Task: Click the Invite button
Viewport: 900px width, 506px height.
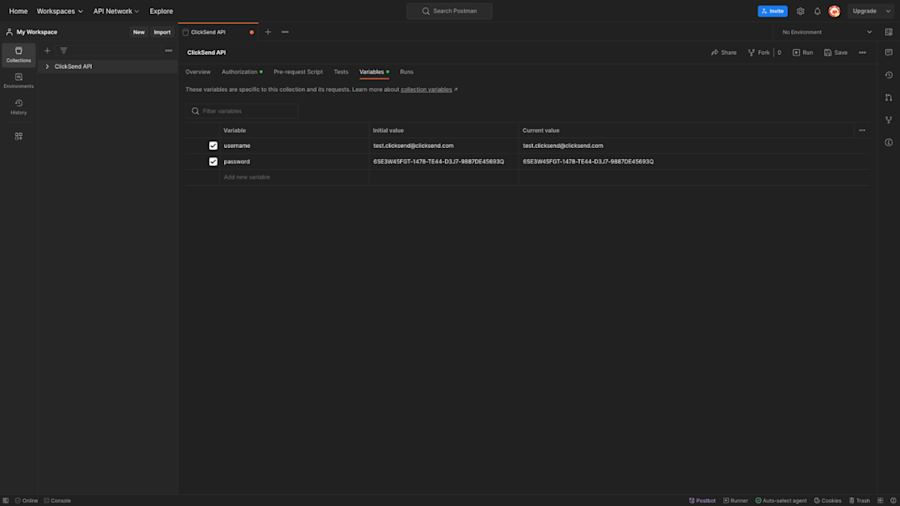Action: pyautogui.click(x=773, y=11)
